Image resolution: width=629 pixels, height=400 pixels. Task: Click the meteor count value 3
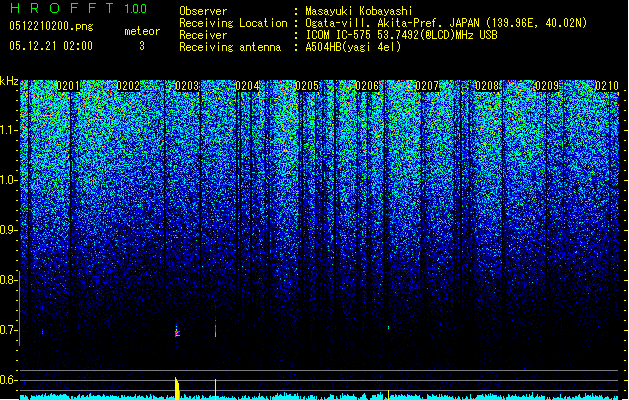coord(142,46)
